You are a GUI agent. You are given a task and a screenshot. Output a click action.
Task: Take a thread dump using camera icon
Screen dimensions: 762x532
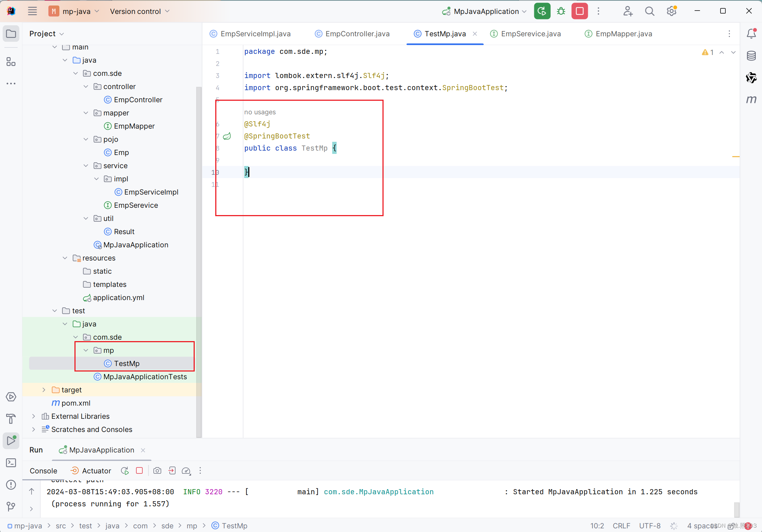(157, 471)
